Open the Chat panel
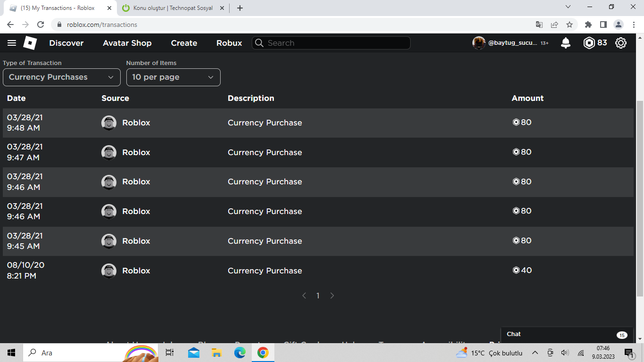Screen dimensions: 644x362 568,335
